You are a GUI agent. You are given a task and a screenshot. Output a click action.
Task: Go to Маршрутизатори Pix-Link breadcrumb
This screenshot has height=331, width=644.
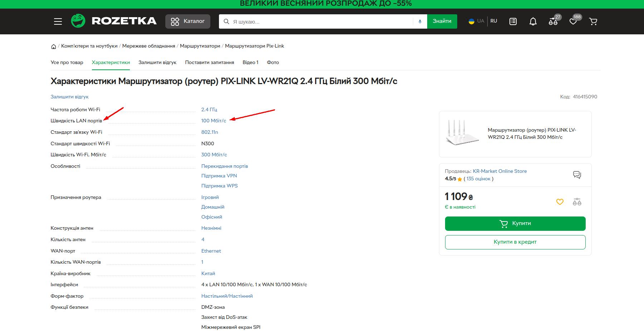[x=254, y=46]
